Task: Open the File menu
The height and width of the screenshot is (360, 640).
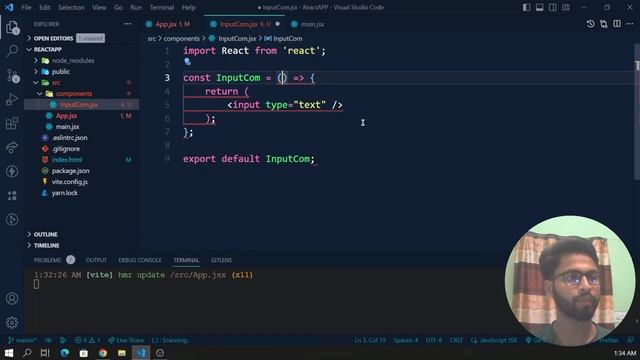Action: pyautogui.click(x=26, y=7)
